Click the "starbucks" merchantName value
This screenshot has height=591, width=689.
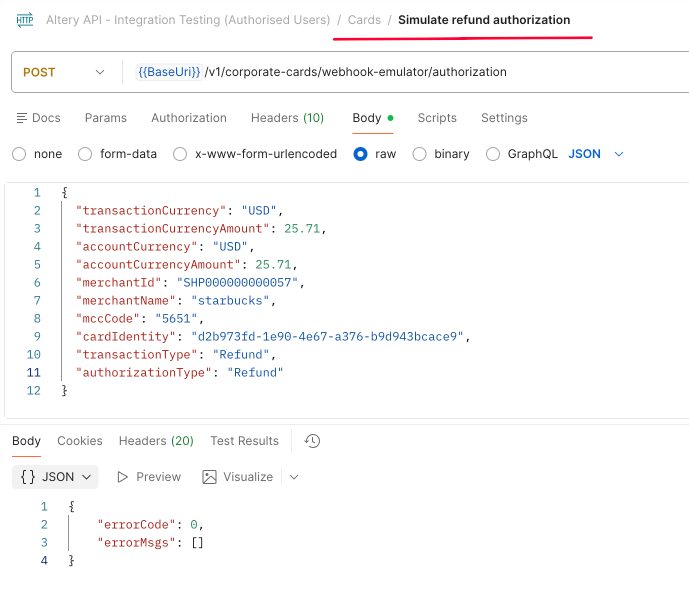[230, 301]
